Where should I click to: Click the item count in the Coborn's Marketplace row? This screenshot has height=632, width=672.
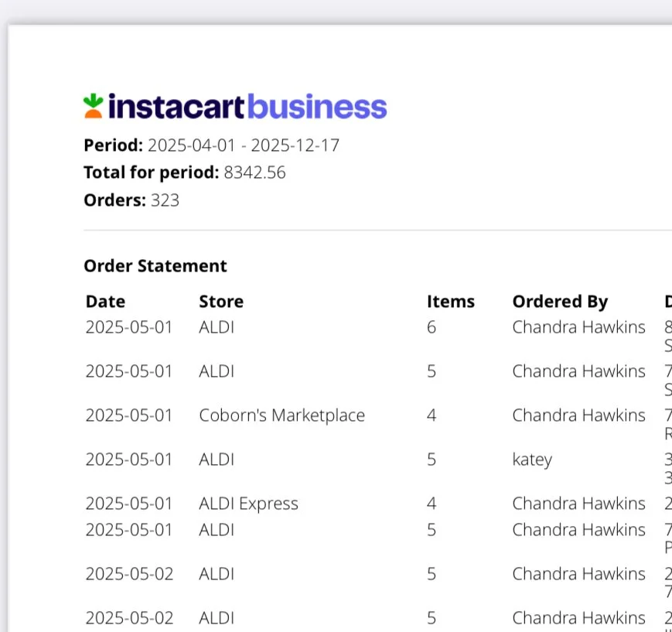(432, 415)
